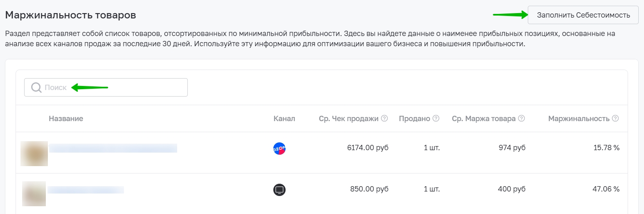Open help icon beside Маржинальность column
644x214 pixels.
click(615, 118)
